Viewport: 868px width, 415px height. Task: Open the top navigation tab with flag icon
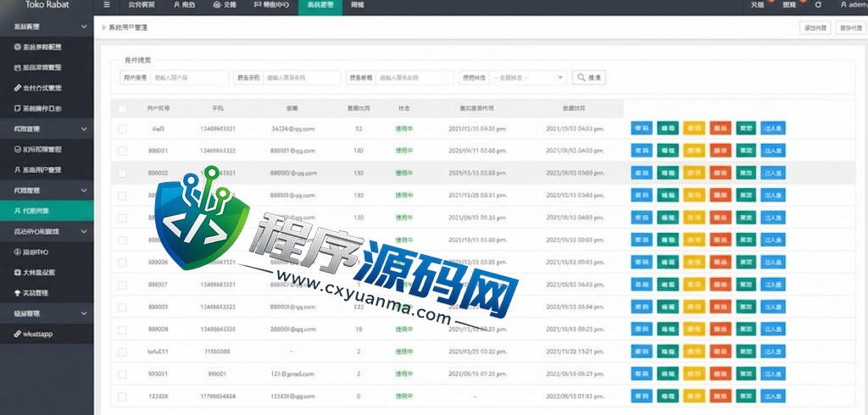[272, 5]
